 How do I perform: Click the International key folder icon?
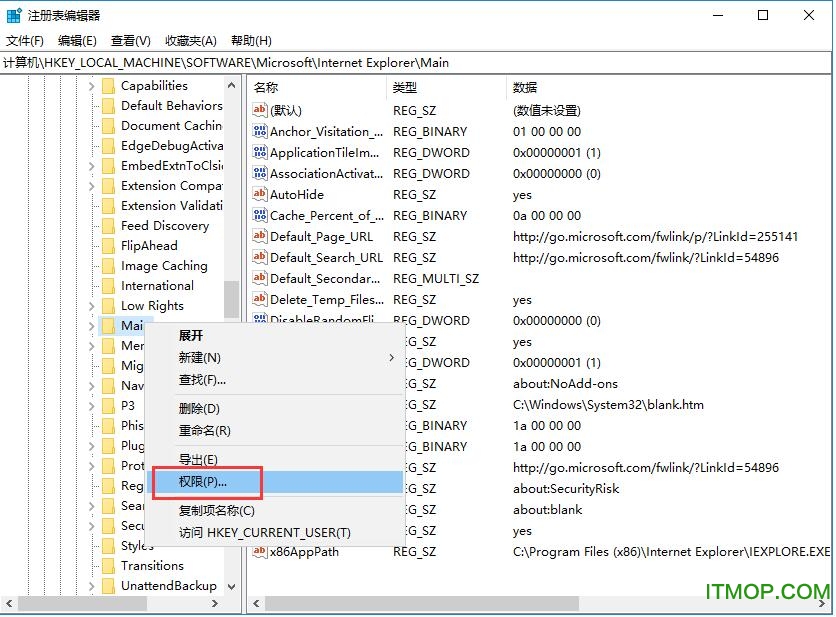(x=109, y=286)
